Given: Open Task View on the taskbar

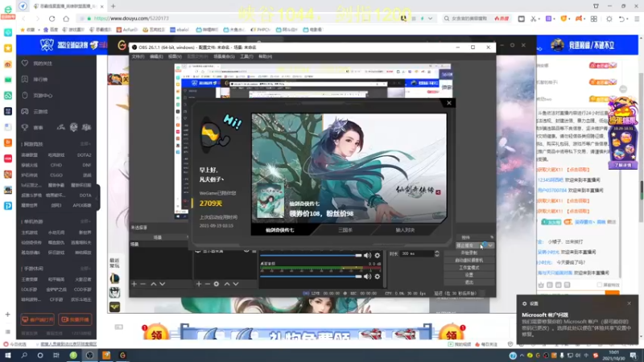Looking at the screenshot, I should click(56, 356).
